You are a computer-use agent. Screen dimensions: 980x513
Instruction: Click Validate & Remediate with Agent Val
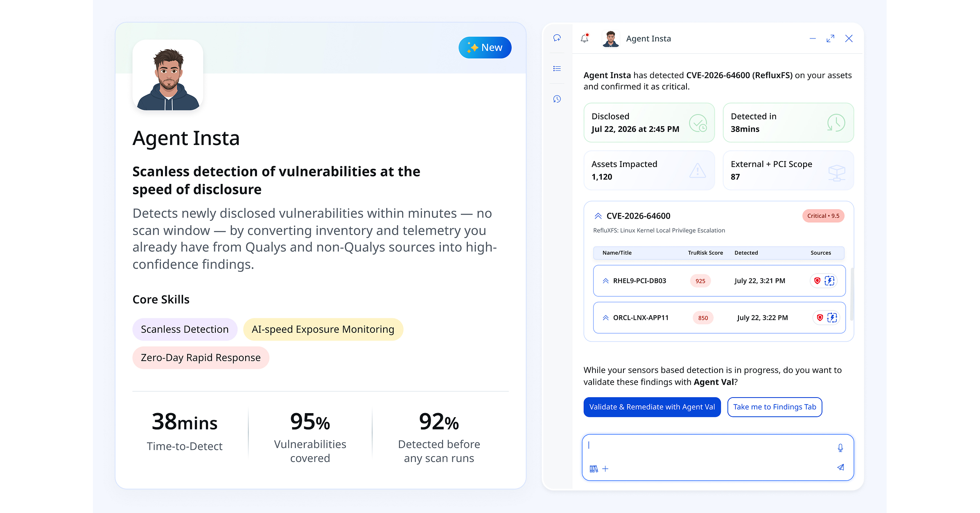[x=652, y=407]
